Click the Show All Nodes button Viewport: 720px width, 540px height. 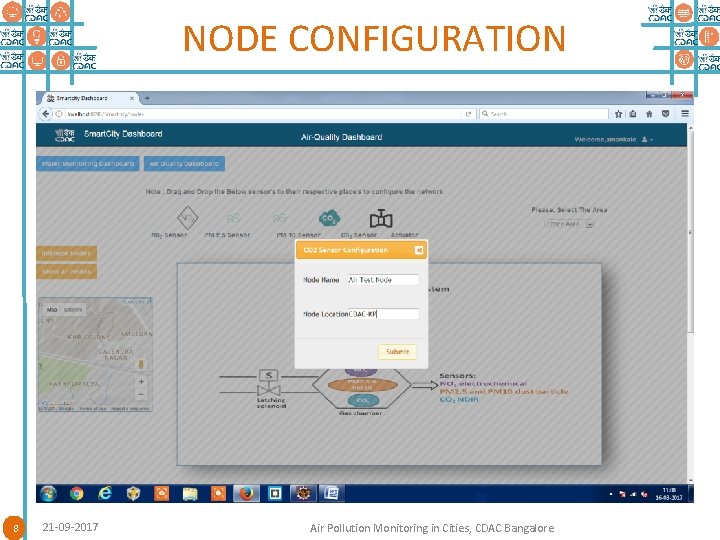pos(67,272)
